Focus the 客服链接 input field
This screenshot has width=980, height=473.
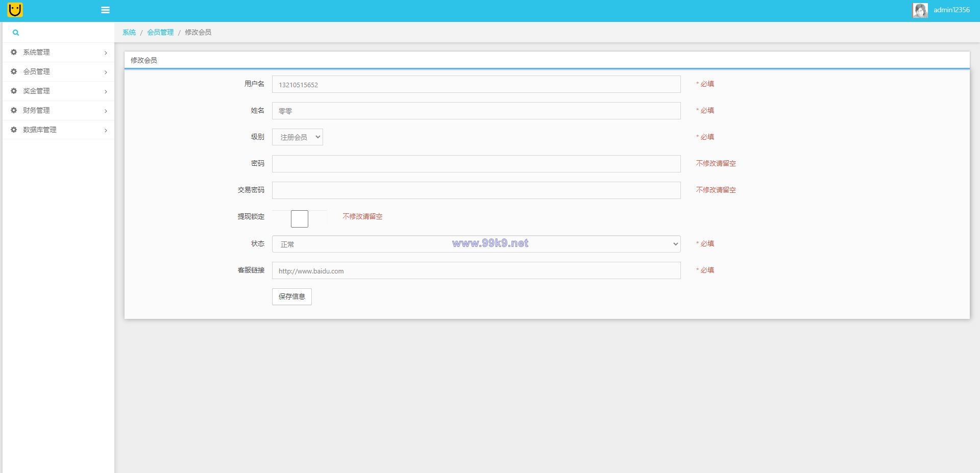[x=476, y=270]
